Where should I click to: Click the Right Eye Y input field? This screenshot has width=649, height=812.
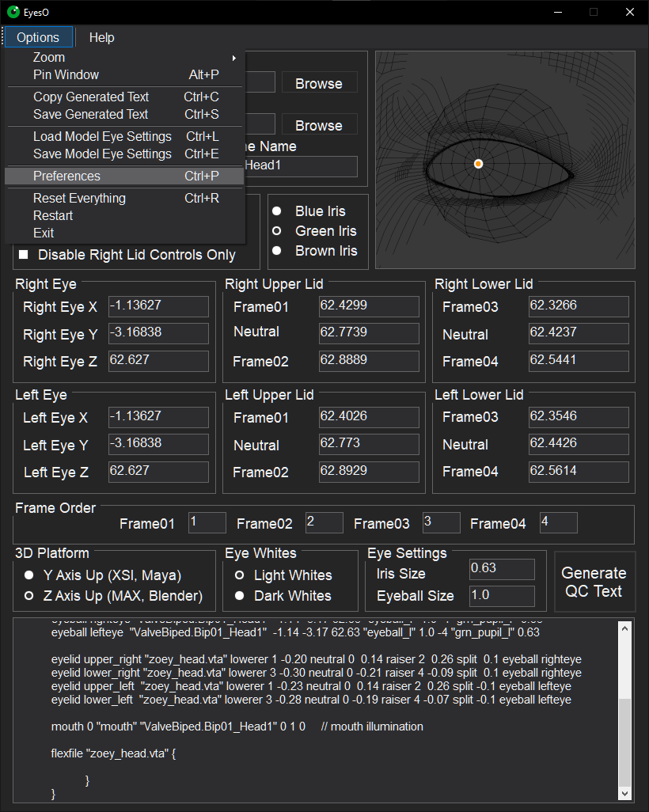coord(158,333)
